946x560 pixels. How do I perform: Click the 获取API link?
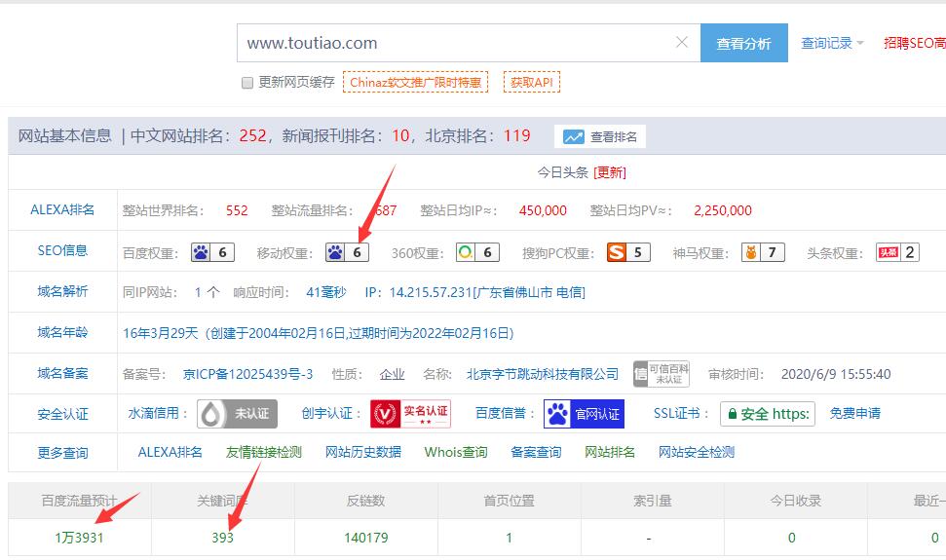532,82
